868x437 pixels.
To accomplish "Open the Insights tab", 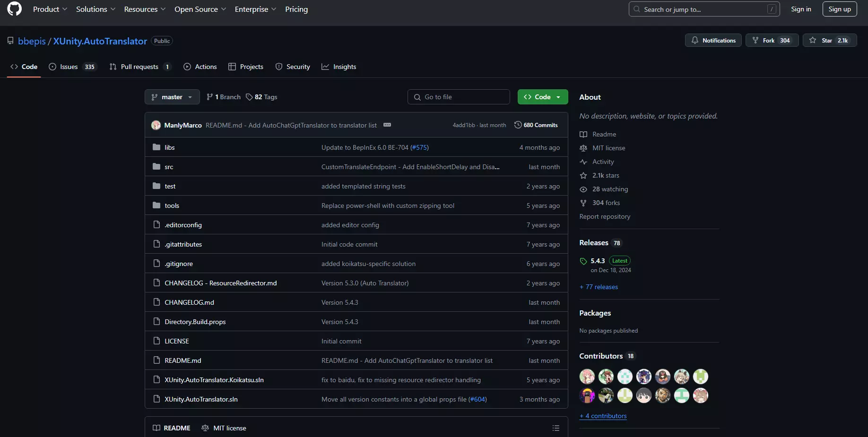I will point(339,67).
